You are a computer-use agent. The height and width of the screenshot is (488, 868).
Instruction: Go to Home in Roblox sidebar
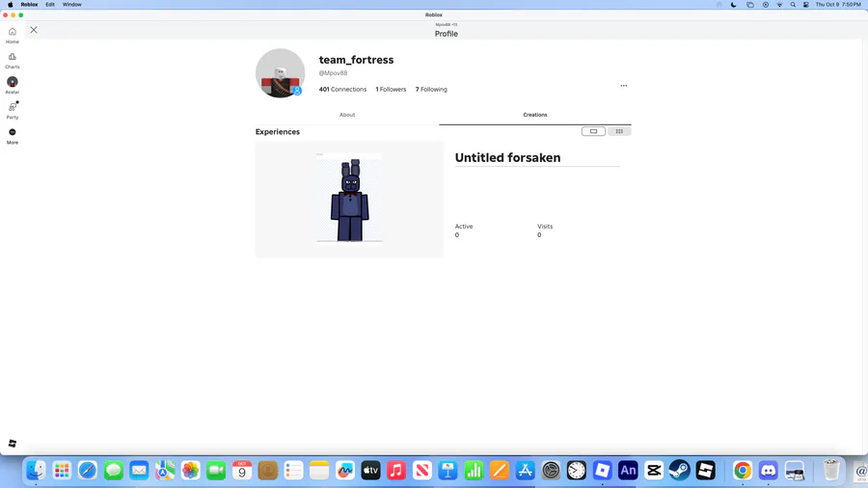tap(13, 36)
